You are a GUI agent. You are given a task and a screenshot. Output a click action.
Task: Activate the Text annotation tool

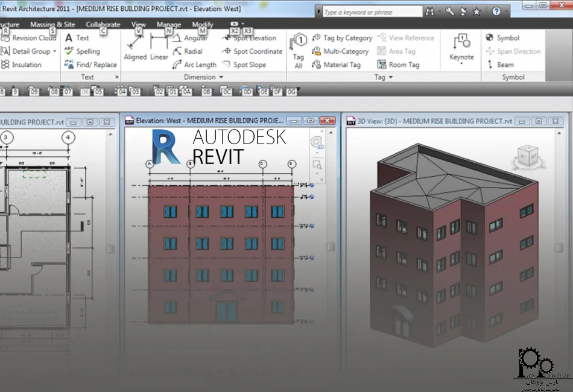coord(77,37)
